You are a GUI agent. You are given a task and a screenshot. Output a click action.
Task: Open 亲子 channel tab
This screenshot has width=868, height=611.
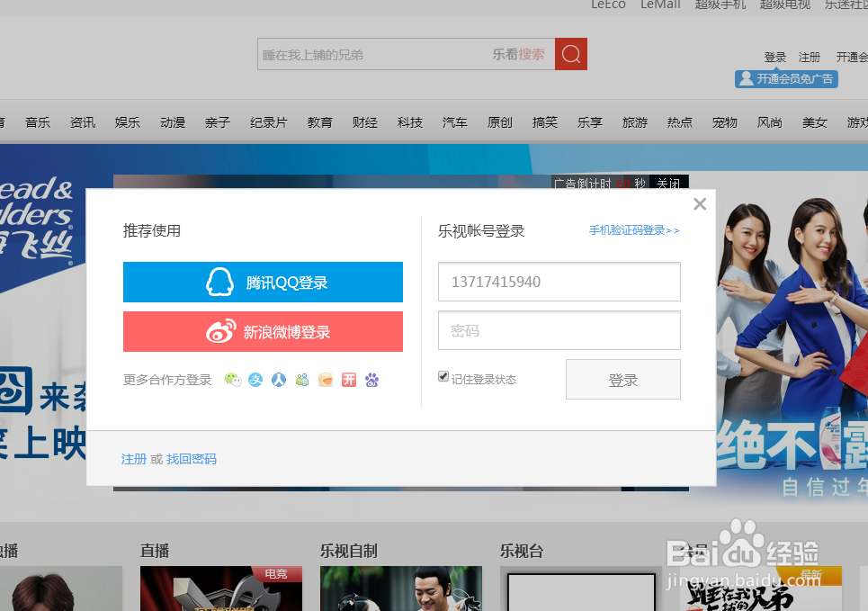click(x=218, y=122)
